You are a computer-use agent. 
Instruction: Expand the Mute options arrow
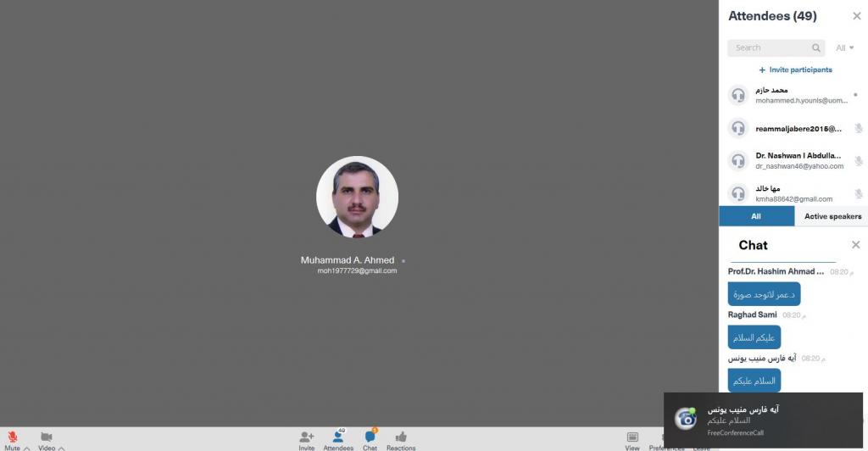(26, 448)
